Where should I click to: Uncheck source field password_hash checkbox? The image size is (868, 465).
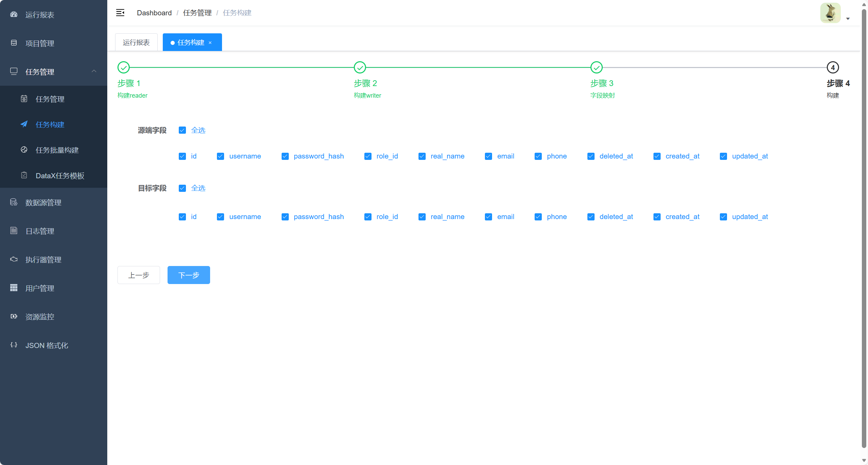click(285, 156)
